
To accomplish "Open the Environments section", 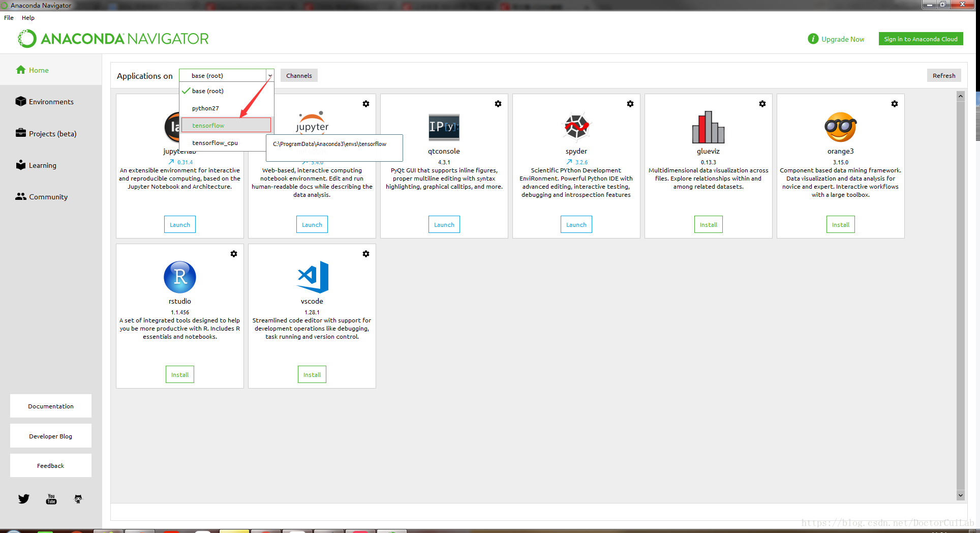I will coord(51,102).
